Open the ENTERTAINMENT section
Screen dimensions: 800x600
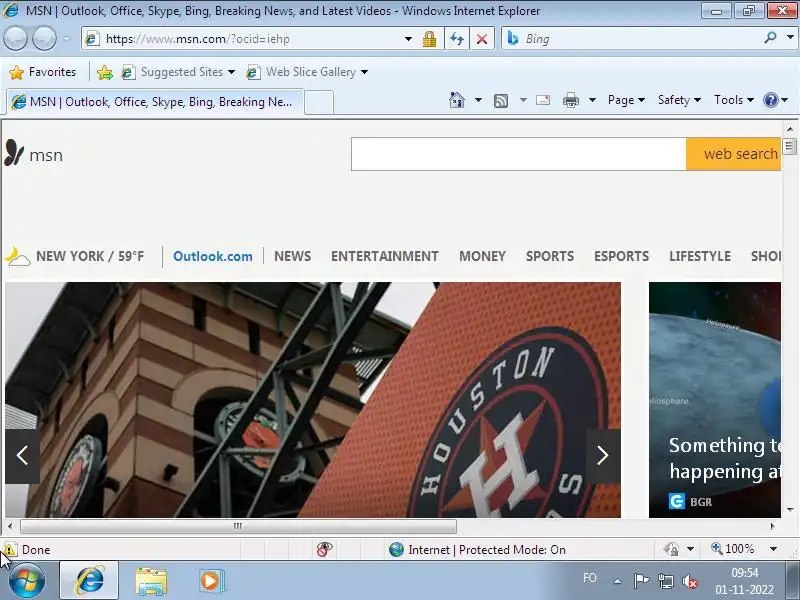tap(385, 256)
